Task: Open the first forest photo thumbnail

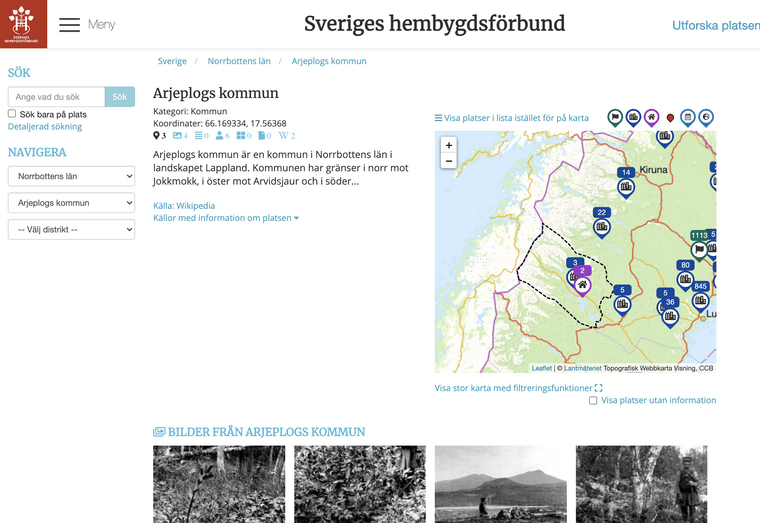Action: pos(219,484)
